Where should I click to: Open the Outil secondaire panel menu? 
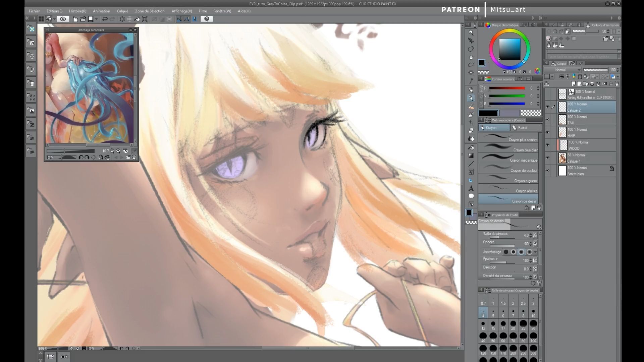(x=481, y=120)
